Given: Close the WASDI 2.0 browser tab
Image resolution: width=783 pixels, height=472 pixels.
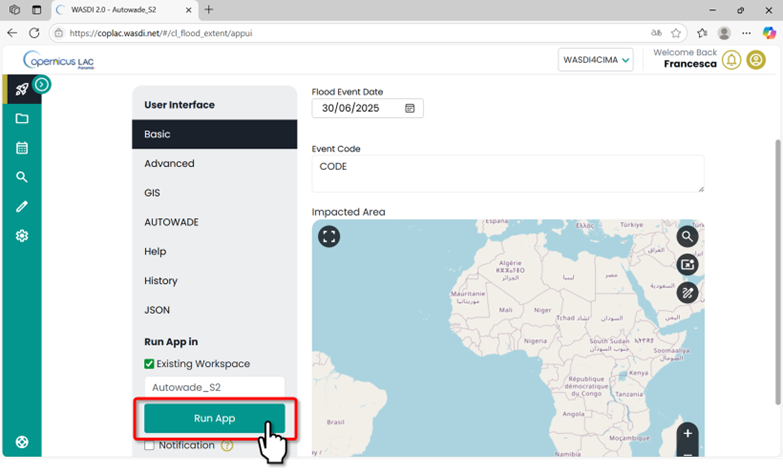Looking at the screenshot, I should (188, 10).
